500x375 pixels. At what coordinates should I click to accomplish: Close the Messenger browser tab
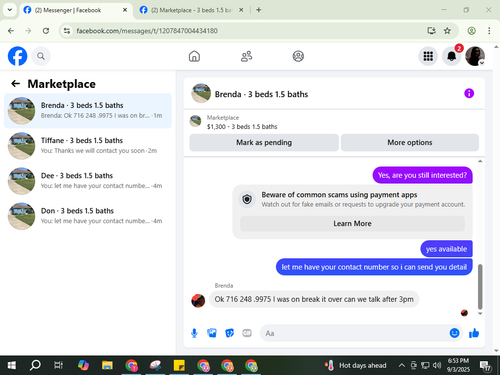[125, 10]
